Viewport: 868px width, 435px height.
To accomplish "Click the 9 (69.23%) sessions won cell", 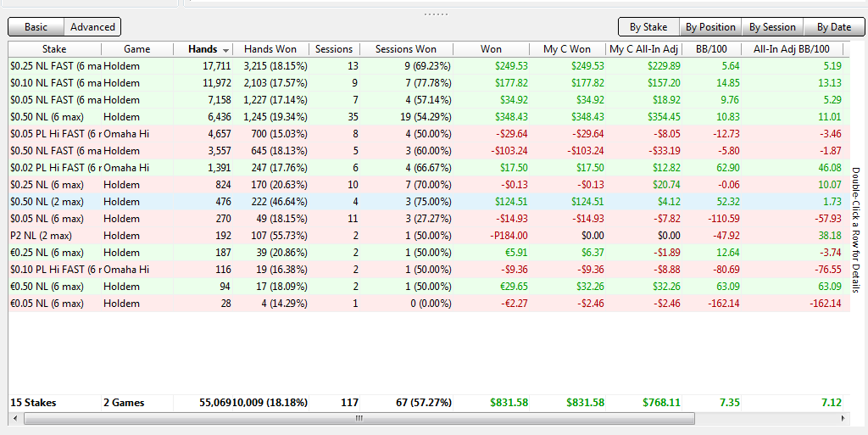I will click(427, 66).
